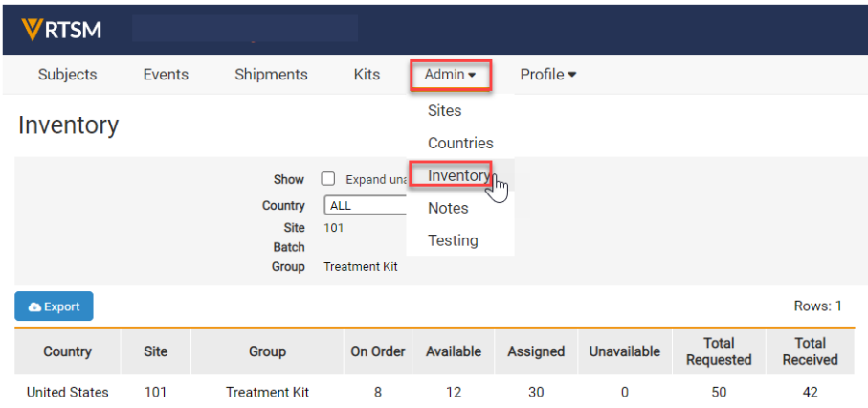Switch to the Kits tab
Screen dimensions: 868x408
[x=367, y=75]
